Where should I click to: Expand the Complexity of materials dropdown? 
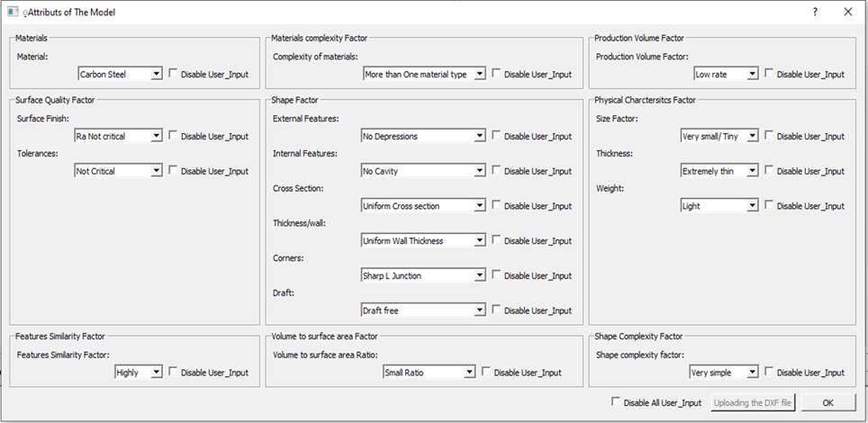click(x=423, y=75)
